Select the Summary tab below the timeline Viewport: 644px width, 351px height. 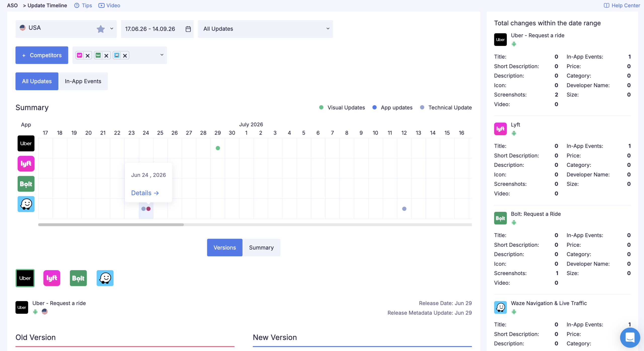(x=261, y=247)
